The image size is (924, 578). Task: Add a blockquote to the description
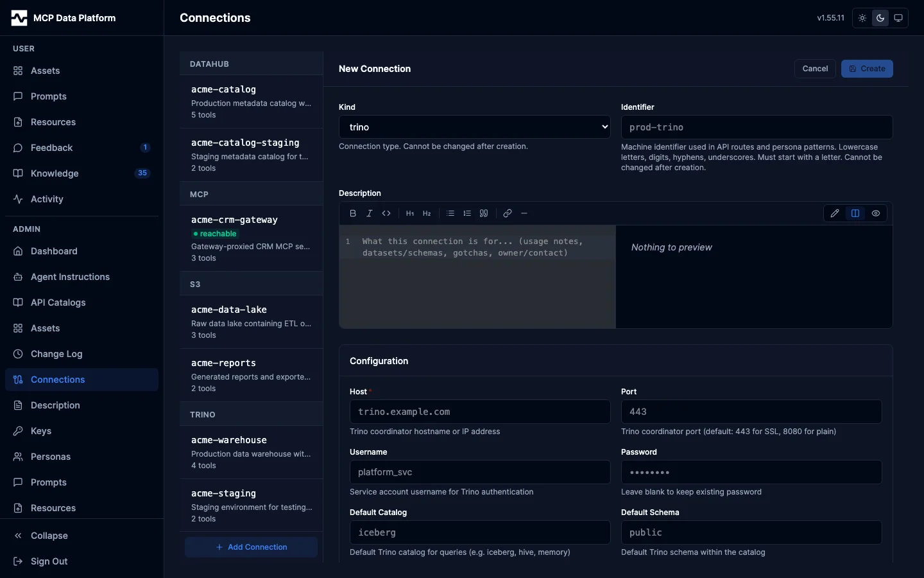pos(484,213)
